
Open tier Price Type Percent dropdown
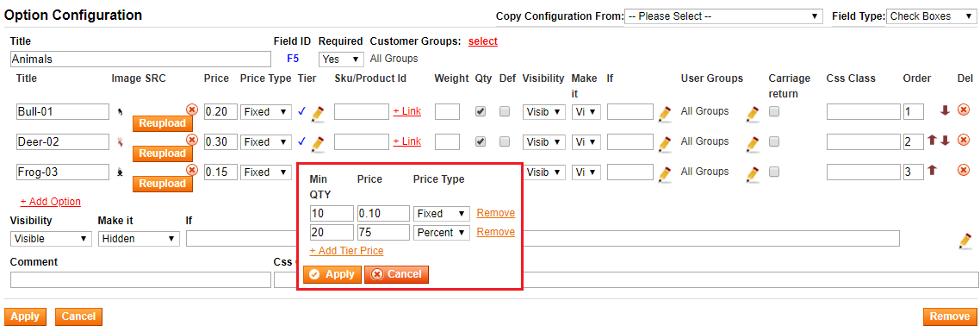441,233
